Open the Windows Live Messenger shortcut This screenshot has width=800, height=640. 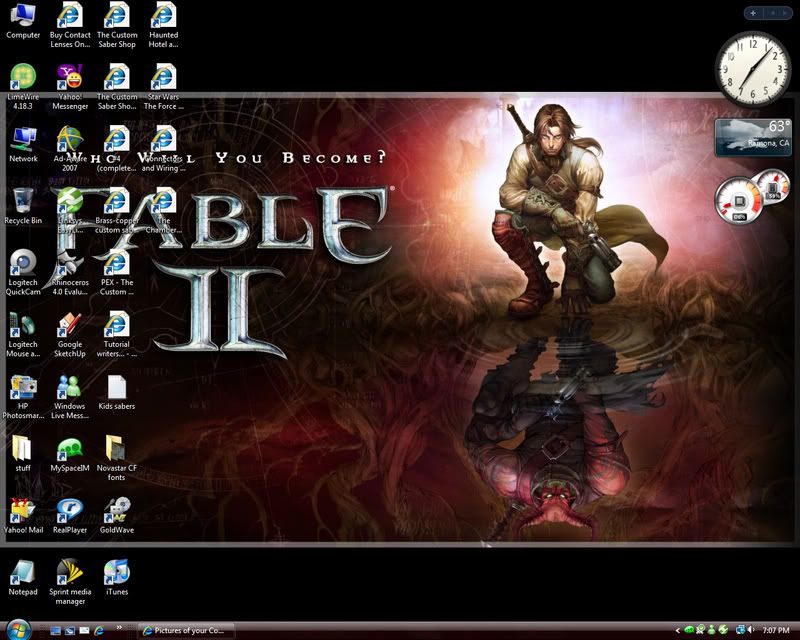(69, 386)
